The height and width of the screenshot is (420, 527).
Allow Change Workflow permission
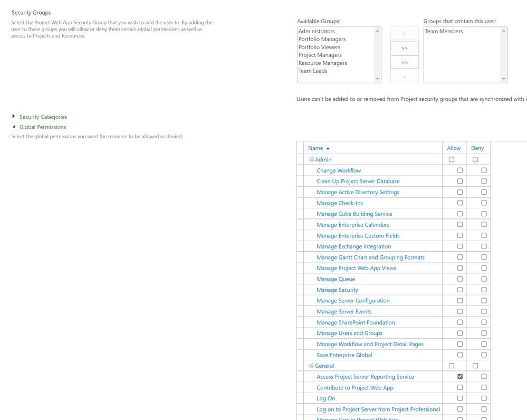coord(460,170)
